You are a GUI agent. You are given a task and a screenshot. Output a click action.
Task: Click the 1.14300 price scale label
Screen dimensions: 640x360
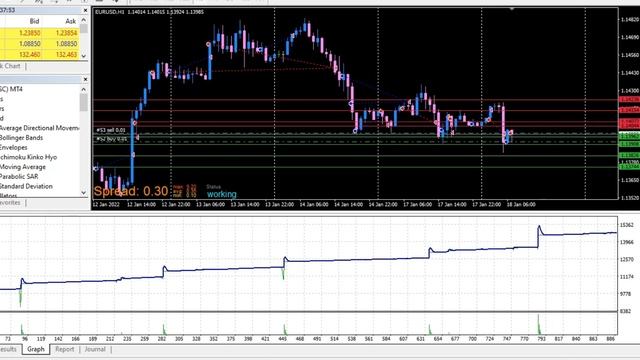tap(629, 91)
